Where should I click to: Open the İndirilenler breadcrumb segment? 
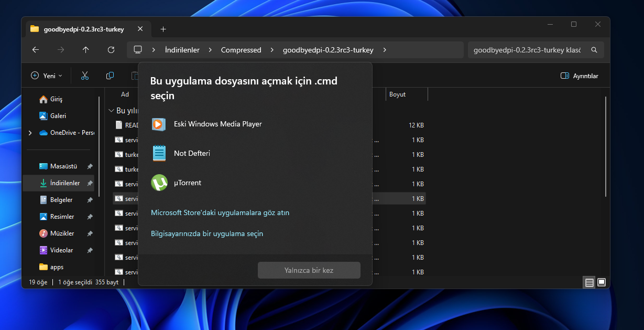click(x=182, y=50)
